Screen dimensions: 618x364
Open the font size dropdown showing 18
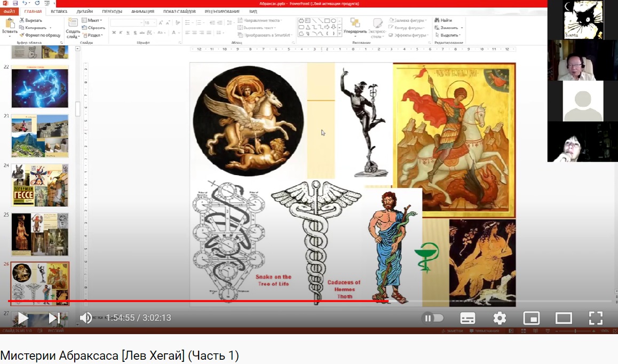pos(149,23)
